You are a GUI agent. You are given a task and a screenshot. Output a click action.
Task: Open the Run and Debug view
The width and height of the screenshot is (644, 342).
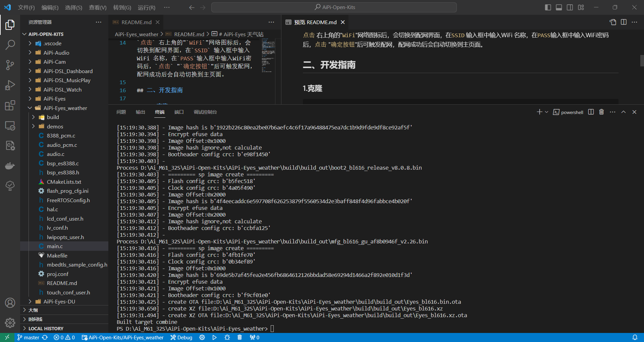click(10, 85)
